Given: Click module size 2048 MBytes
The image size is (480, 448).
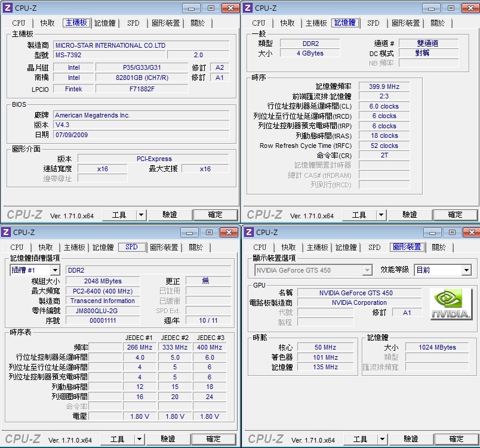Looking at the screenshot, I should (x=103, y=281).
